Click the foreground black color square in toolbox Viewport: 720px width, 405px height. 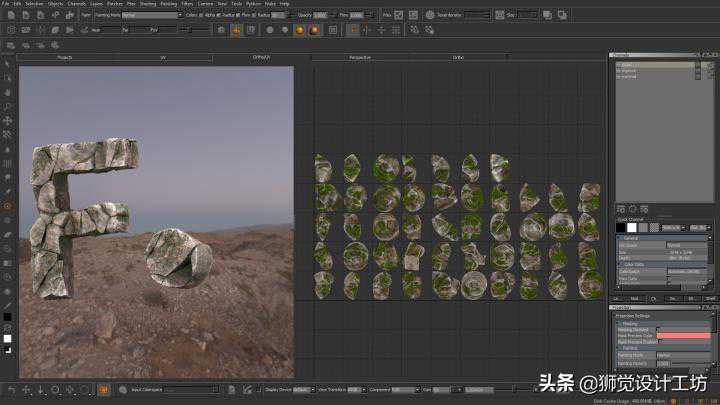[7, 317]
